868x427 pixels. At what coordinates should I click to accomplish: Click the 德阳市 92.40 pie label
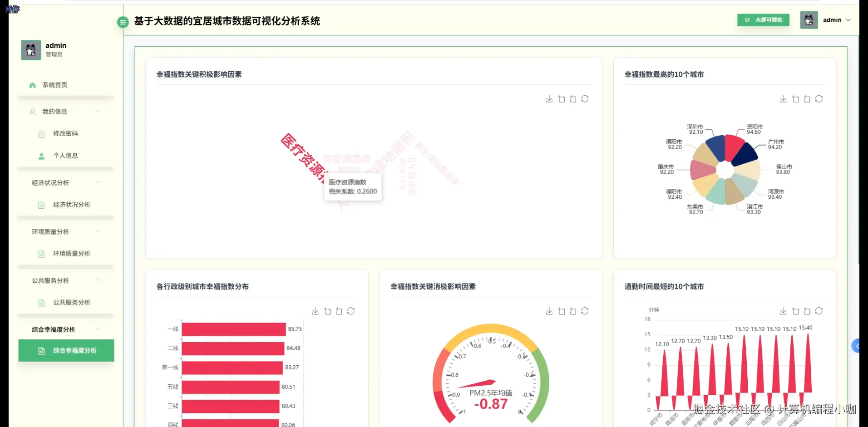[674, 194]
